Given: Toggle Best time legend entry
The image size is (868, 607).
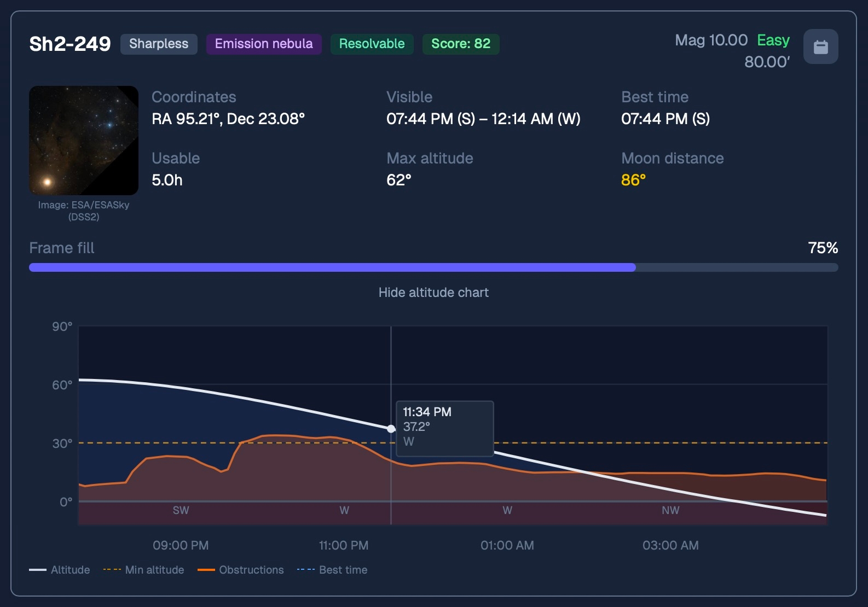Looking at the screenshot, I should pyautogui.click(x=332, y=570).
